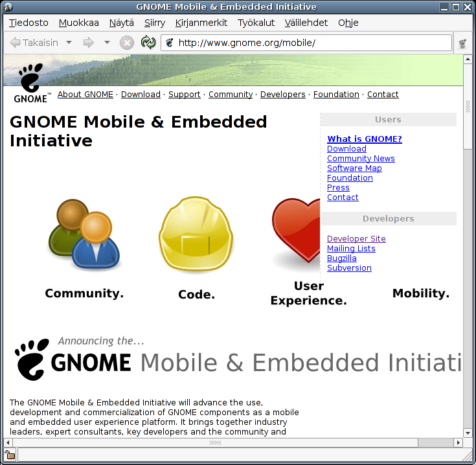Click the GNOME foot favicon in address bar

click(169, 43)
